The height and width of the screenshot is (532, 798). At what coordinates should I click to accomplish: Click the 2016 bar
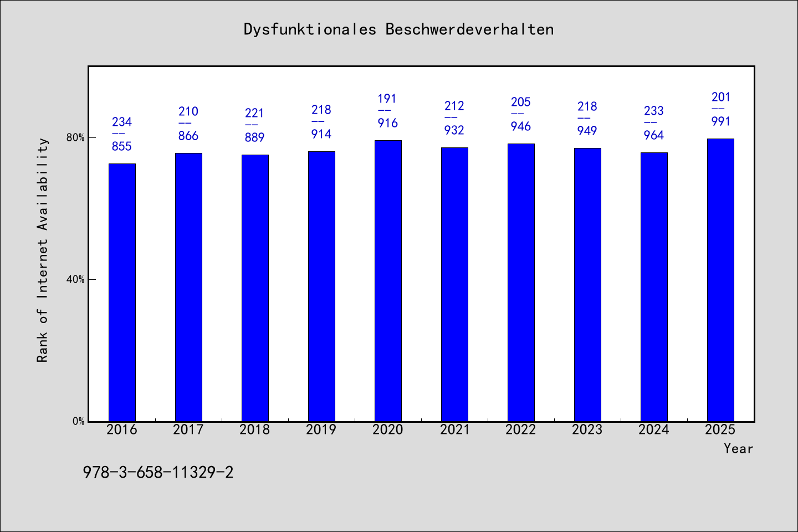click(x=122, y=293)
